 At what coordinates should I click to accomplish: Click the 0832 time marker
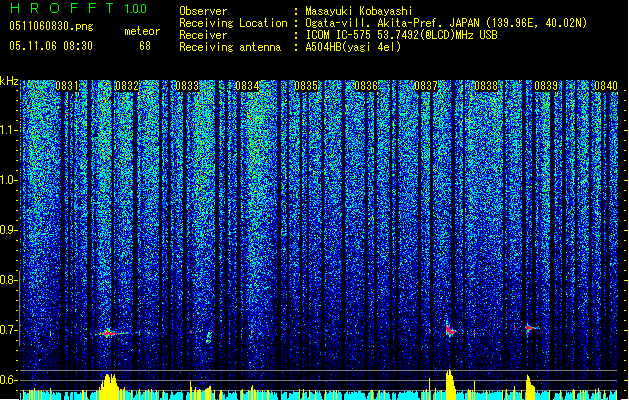tap(127, 86)
